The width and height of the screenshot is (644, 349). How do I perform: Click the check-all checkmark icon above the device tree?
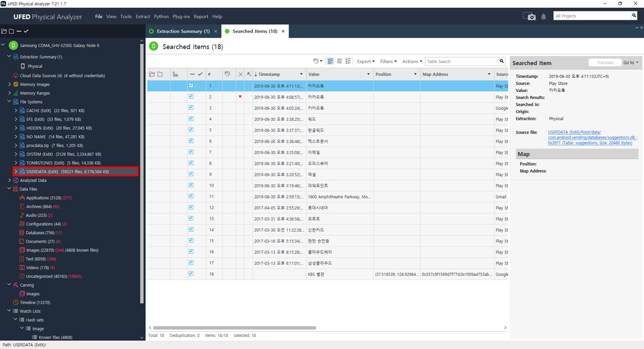pos(26,31)
